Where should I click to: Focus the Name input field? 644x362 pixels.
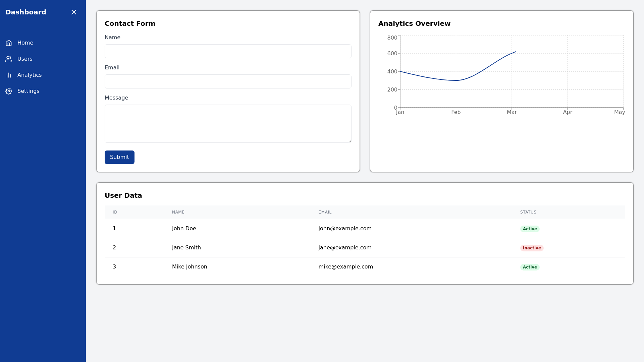(x=228, y=51)
